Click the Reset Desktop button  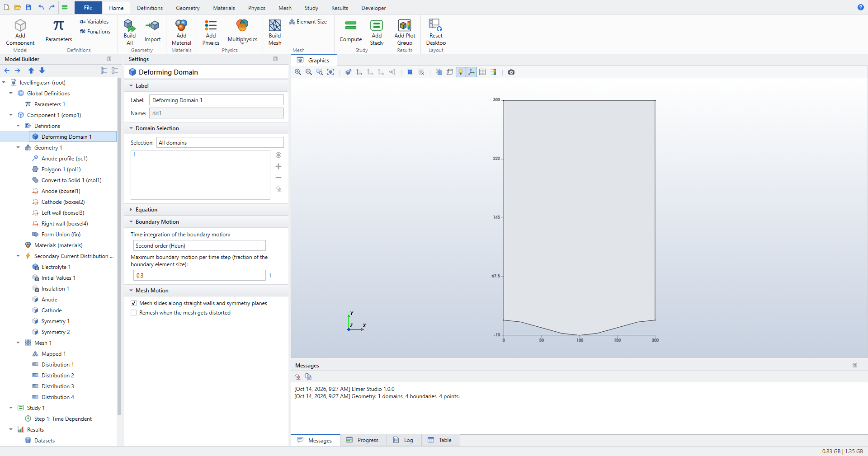point(436,32)
